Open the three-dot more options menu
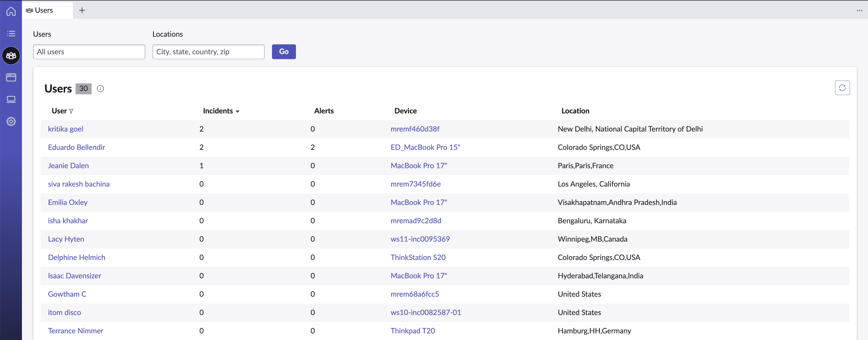 click(x=859, y=10)
